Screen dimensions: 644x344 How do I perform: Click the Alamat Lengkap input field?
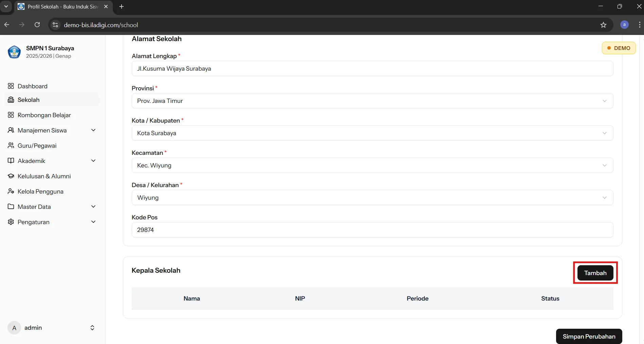(x=372, y=69)
